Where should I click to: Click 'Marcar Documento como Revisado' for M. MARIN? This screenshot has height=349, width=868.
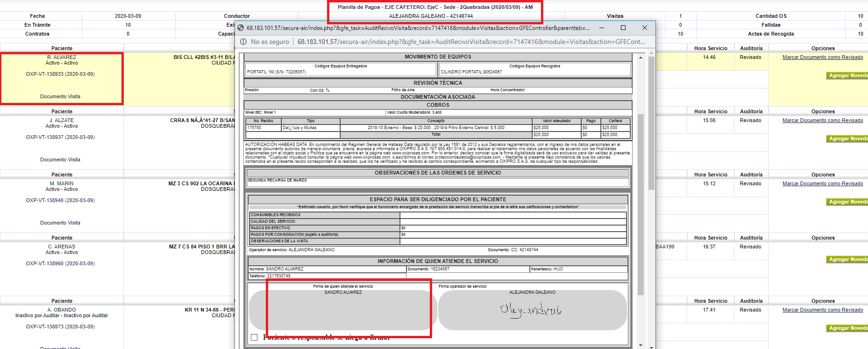(823, 183)
